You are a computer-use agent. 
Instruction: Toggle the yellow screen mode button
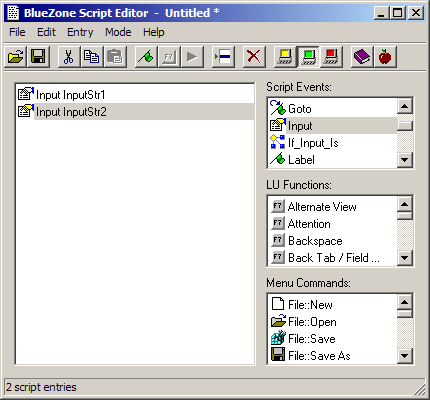coord(285,57)
